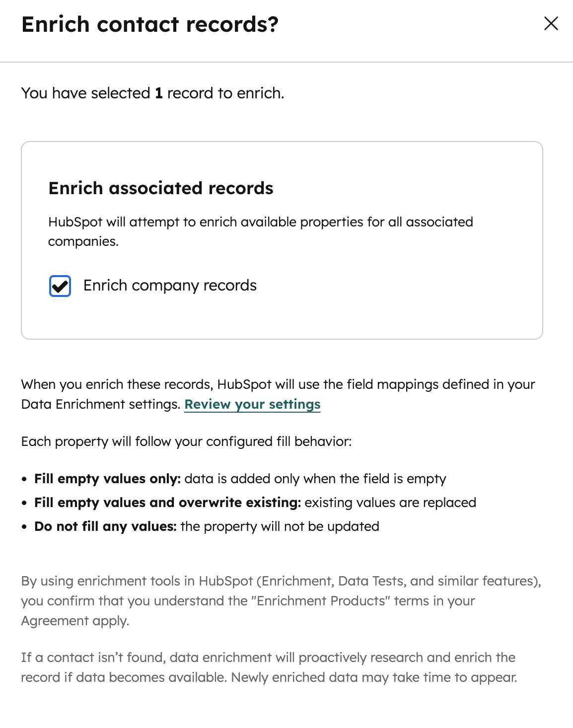The height and width of the screenshot is (728, 573).
Task: Click Review your settings to check field mappings
Action: click(x=252, y=405)
